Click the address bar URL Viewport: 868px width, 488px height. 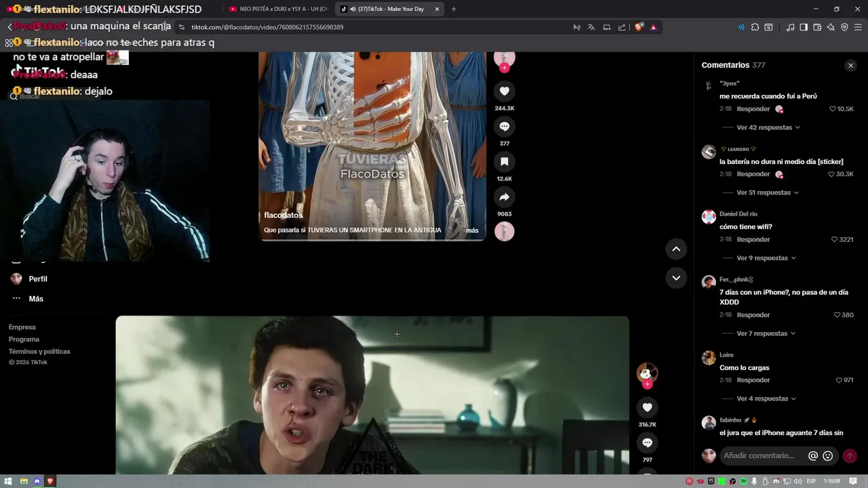point(267,27)
